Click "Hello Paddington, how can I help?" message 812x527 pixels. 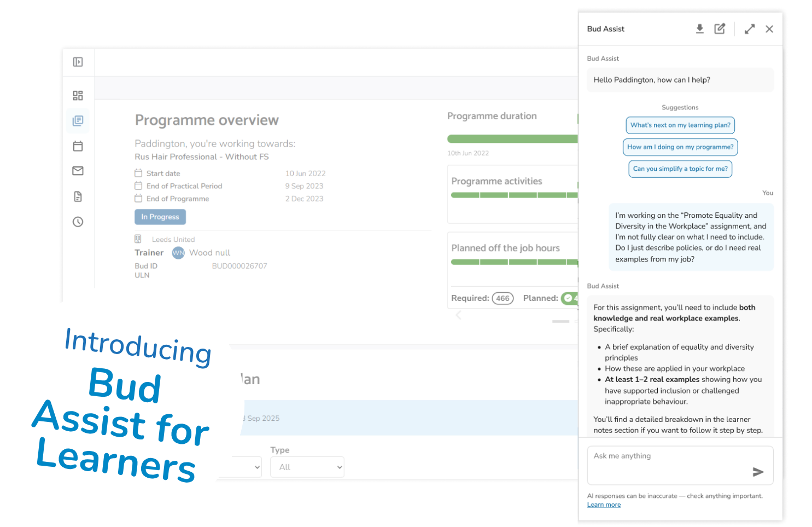click(680, 80)
